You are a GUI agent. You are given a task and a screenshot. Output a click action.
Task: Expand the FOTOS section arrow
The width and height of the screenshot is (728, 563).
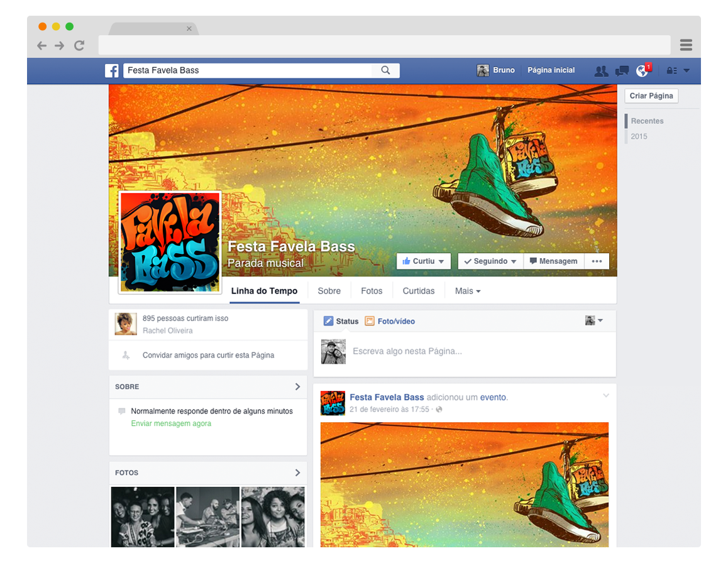pos(297,473)
